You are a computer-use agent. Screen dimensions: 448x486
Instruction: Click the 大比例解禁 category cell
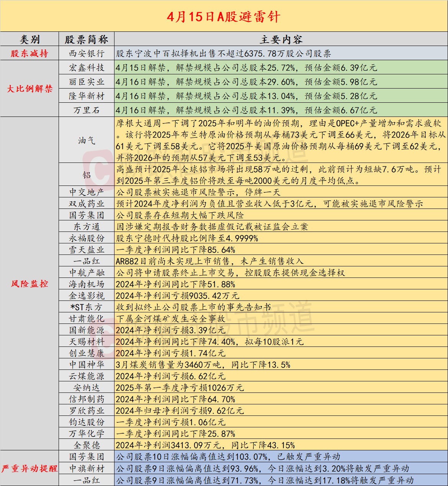pos(29,89)
